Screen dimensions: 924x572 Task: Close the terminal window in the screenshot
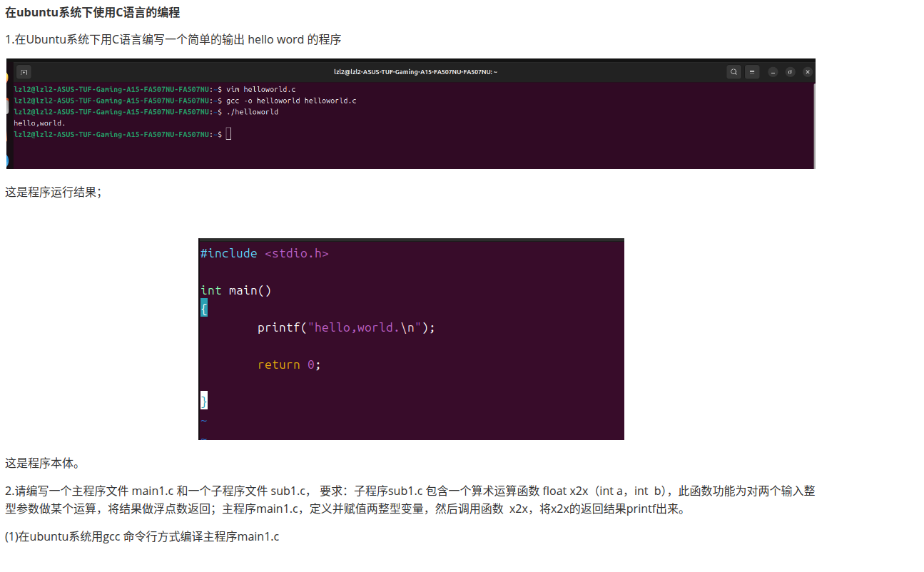point(808,72)
